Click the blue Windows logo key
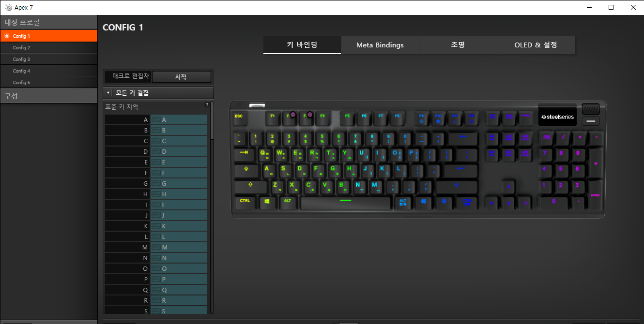 pos(423,202)
